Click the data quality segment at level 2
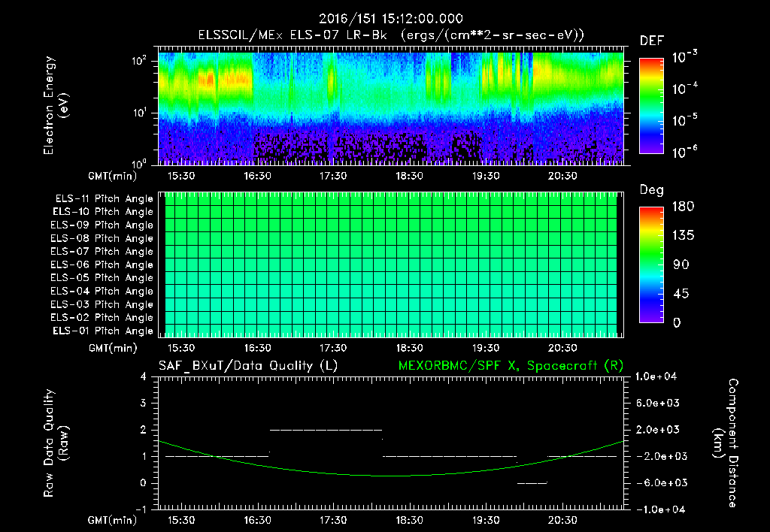The height and width of the screenshot is (532, 770). [x=326, y=430]
